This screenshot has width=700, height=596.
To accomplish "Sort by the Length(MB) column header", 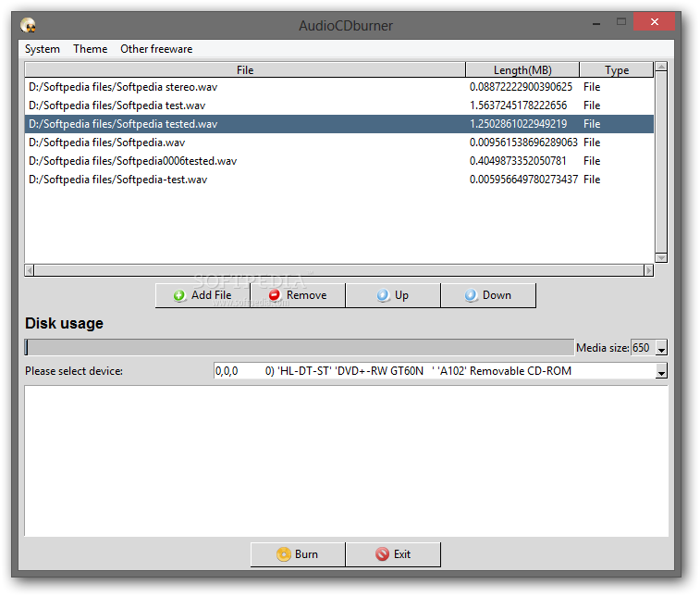I will pos(522,69).
